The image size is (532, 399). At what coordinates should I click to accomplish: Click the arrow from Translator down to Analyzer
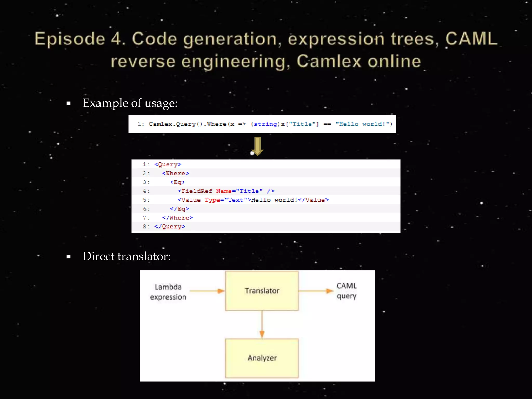tap(262, 324)
